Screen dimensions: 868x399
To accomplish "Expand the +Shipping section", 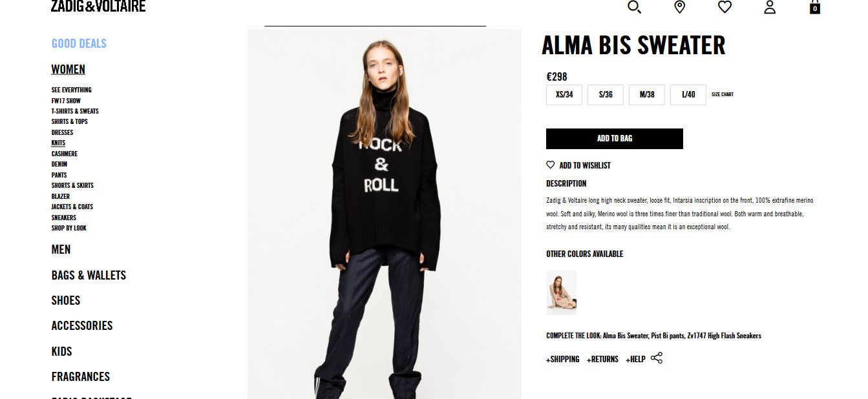I will pyautogui.click(x=563, y=359).
